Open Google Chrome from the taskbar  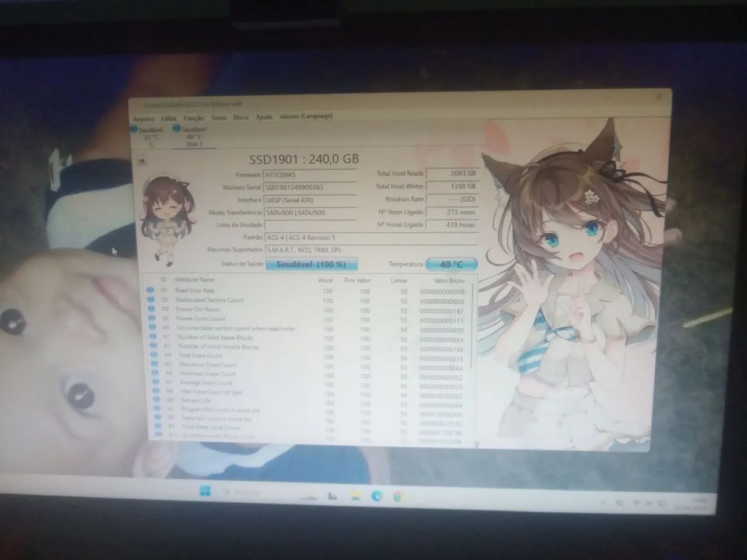point(398,496)
